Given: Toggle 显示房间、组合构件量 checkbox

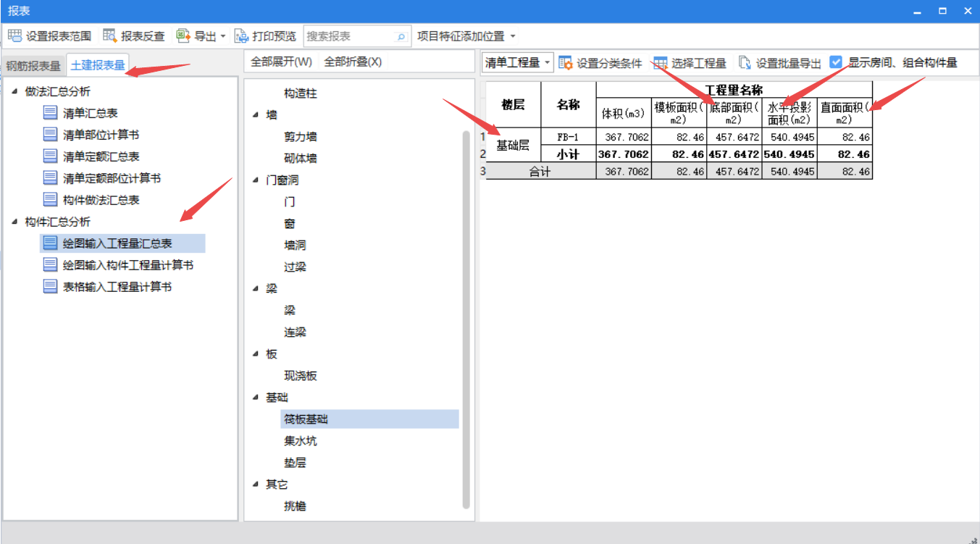Looking at the screenshot, I should (x=837, y=62).
